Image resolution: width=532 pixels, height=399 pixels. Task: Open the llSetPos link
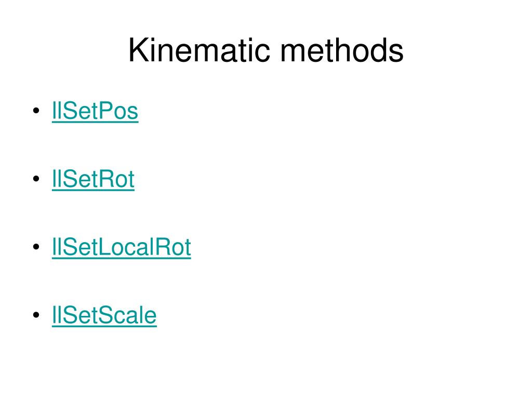pyautogui.click(x=95, y=111)
